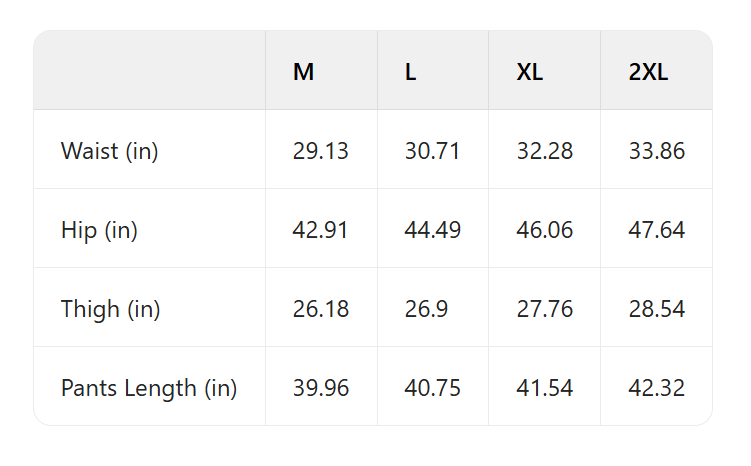This screenshot has width=751, height=466.
Task: Click hip value 47.64 for 2XL
Action: (657, 230)
